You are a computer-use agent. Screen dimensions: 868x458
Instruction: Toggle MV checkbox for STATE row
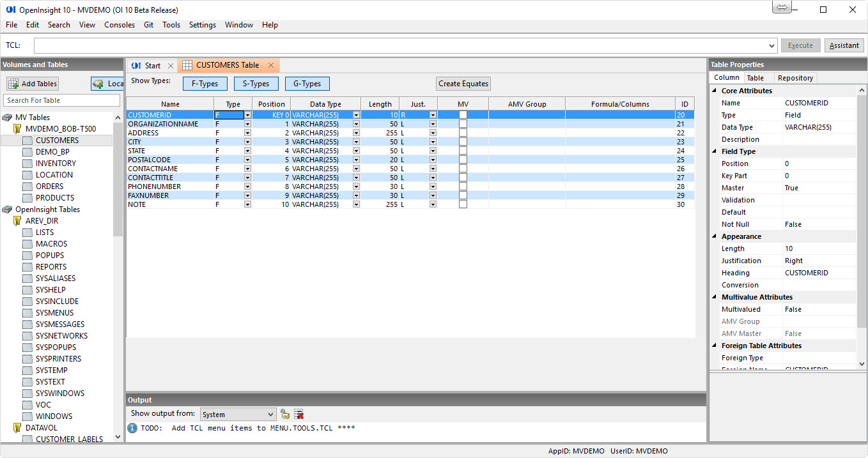(x=463, y=151)
